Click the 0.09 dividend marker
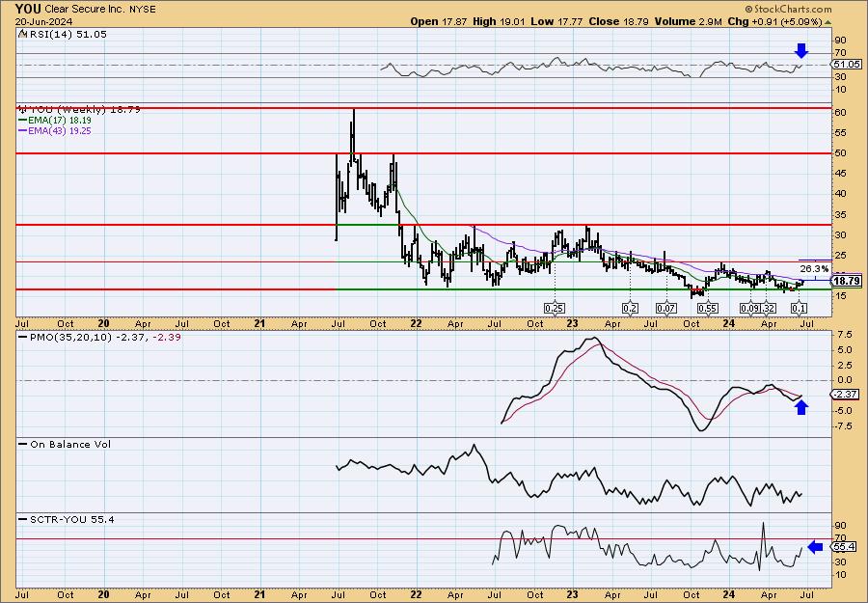868x603 pixels. click(x=750, y=309)
